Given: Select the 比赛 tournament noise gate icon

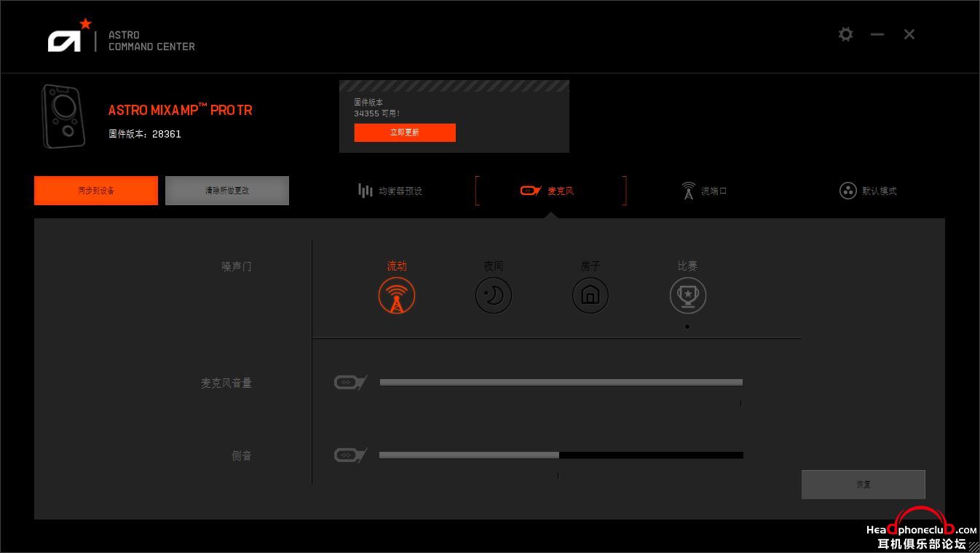Looking at the screenshot, I should (688, 296).
